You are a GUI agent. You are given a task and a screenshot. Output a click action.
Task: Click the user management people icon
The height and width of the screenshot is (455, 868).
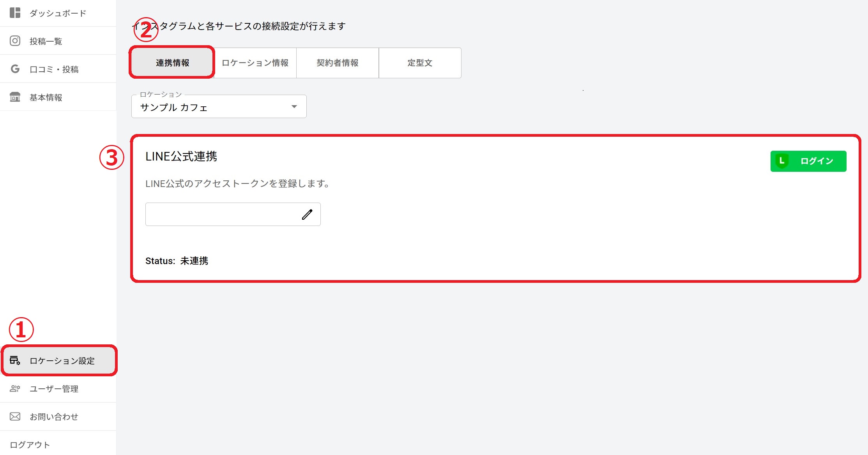tap(15, 388)
